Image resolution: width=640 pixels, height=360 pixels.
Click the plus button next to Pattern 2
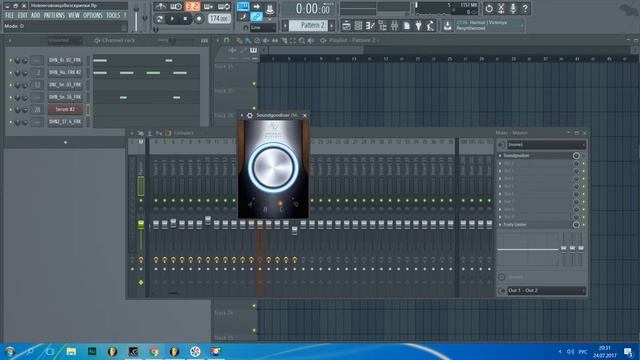[332, 26]
